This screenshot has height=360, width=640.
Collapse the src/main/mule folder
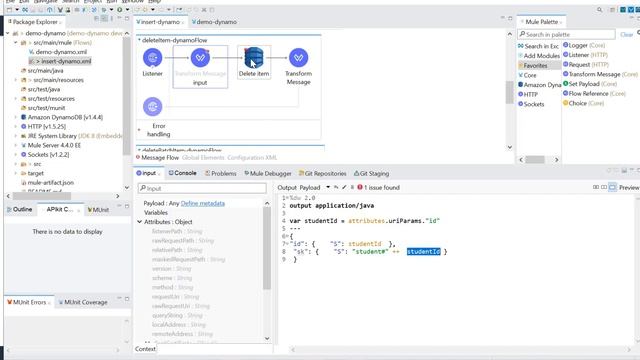click(x=16, y=42)
